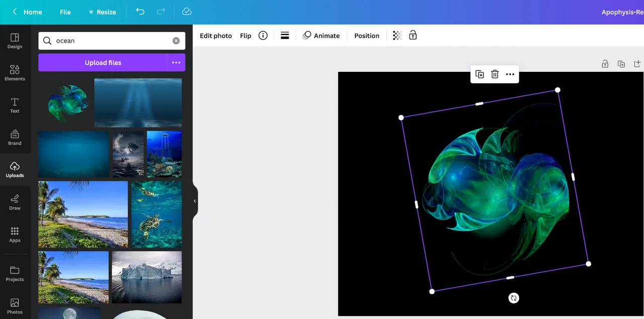
Task: Clear the ocean search text
Action: 176,41
